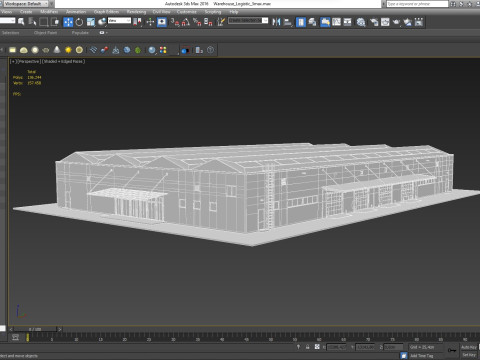Viewport: 480px width, 360px height.
Task: Toggle the Layer Explorer icon
Action: pyautogui.click(x=312, y=22)
